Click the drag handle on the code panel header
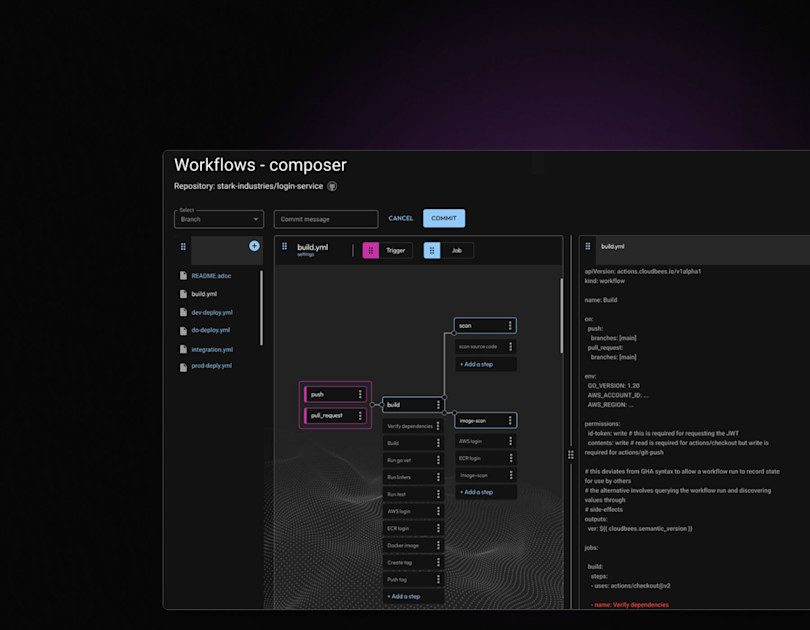 pyautogui.click(x=587, y=246)
